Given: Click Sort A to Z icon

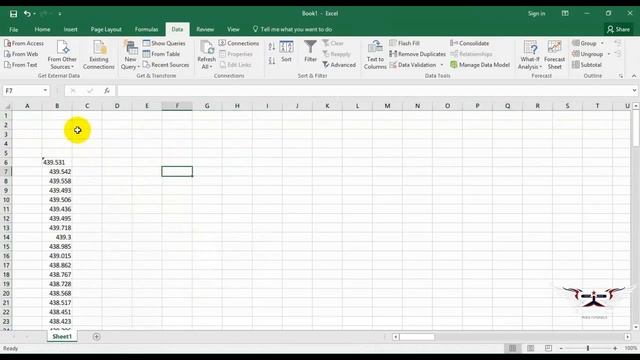Looking at the screenshot, I should (272, 47).
